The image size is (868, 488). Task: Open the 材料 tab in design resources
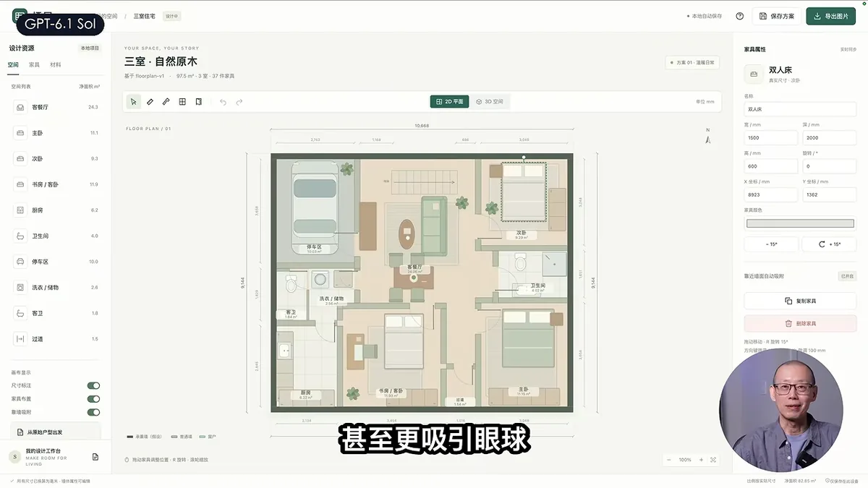[x=55, y=64]
